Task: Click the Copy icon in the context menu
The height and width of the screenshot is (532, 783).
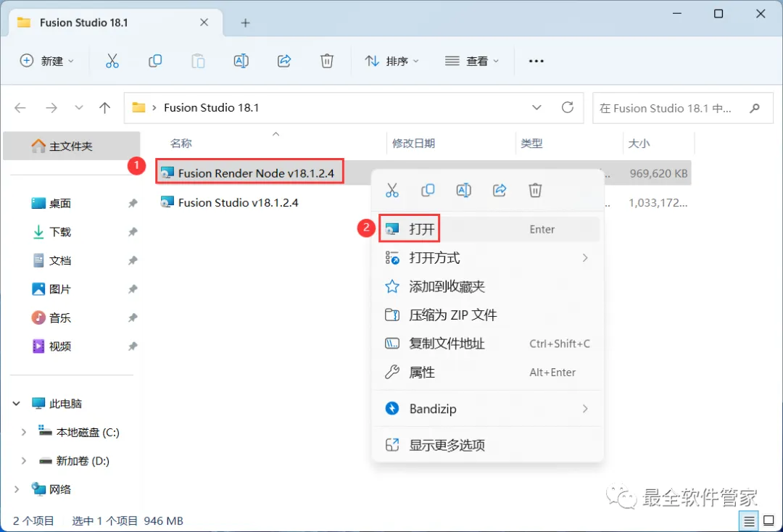Action: pos(428,190)
